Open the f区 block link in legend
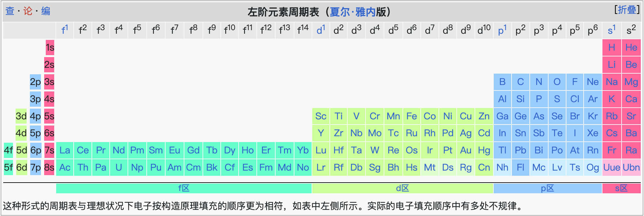Screen dimensions: 644x216 [184, 188]
